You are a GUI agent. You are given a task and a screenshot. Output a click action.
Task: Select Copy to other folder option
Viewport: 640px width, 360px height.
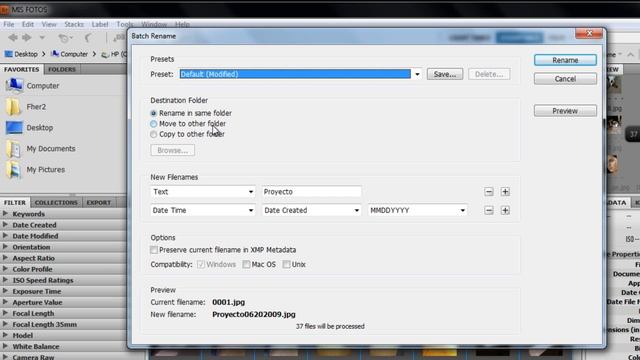click(x=153, y=134)
